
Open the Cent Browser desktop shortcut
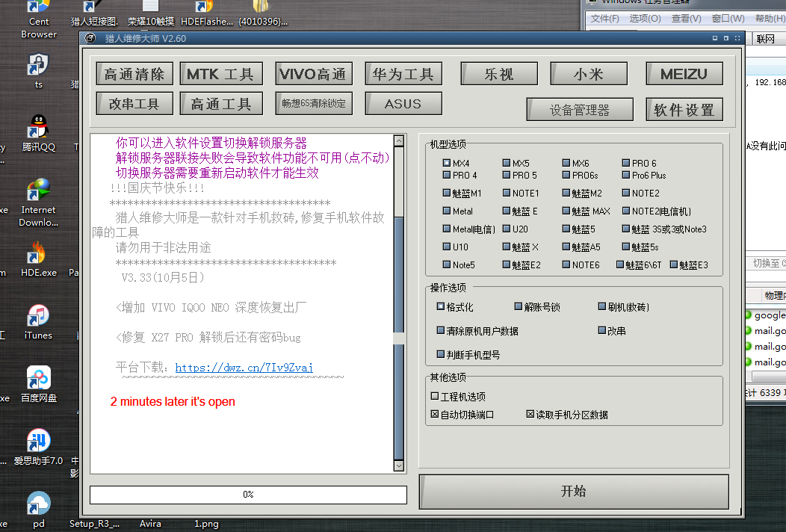[x=39, y=20]
